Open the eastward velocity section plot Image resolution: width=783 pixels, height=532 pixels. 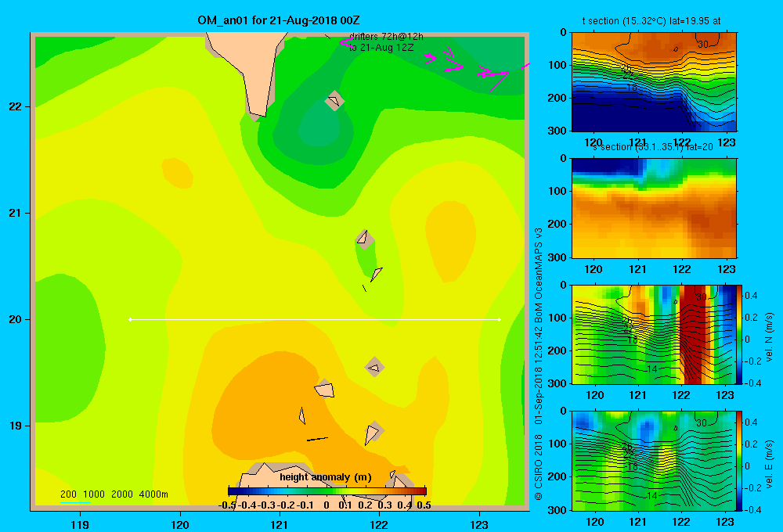pos(654,461)
